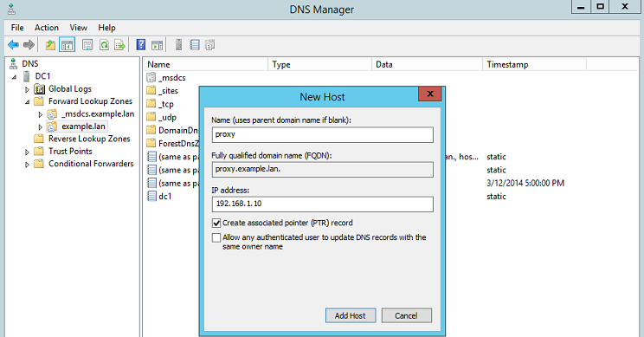Click the New Server tower icon
This screenshot has height=337, width=644.
pos(178,45)
